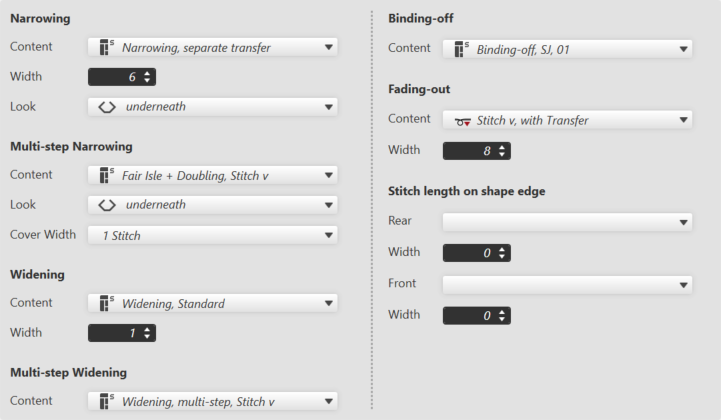Open the Narrowing Content dropdown
The image size is (721, 420).
click(329, 46)
